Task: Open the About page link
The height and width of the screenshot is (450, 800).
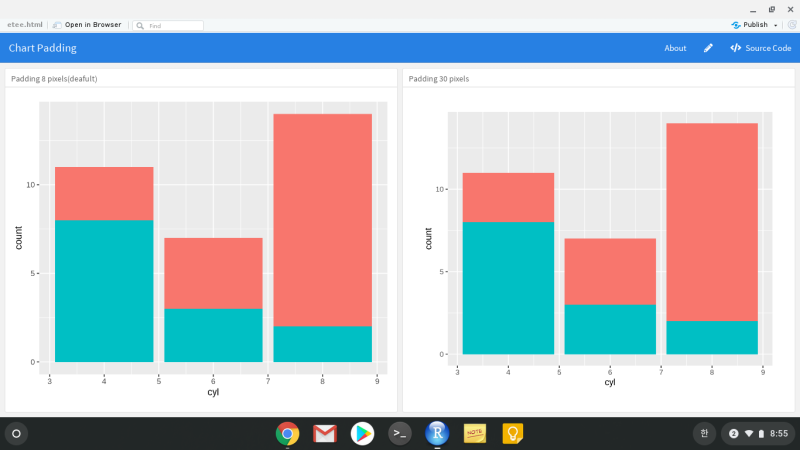Action: point(675,48)
